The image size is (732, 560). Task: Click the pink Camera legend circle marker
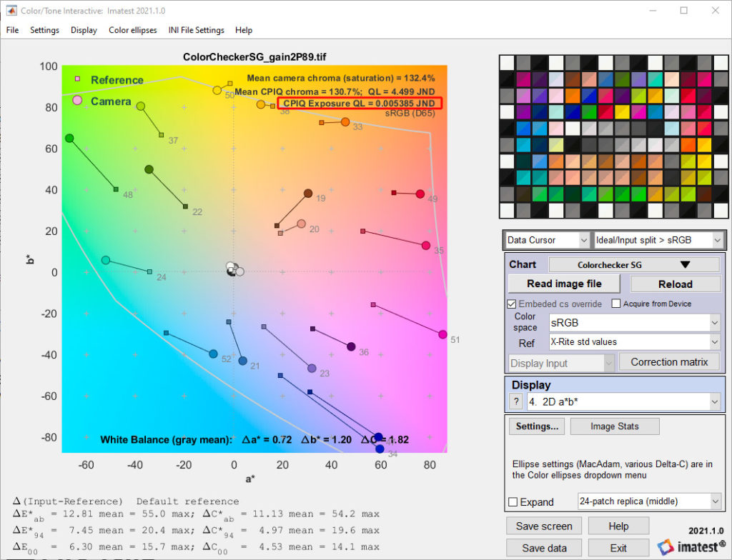[77, 100]
